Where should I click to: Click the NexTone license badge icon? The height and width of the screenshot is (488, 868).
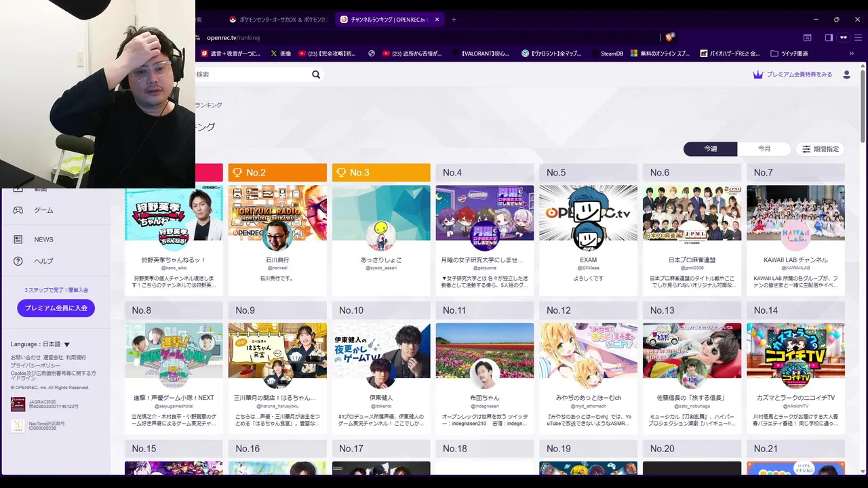tap(18, 426)
